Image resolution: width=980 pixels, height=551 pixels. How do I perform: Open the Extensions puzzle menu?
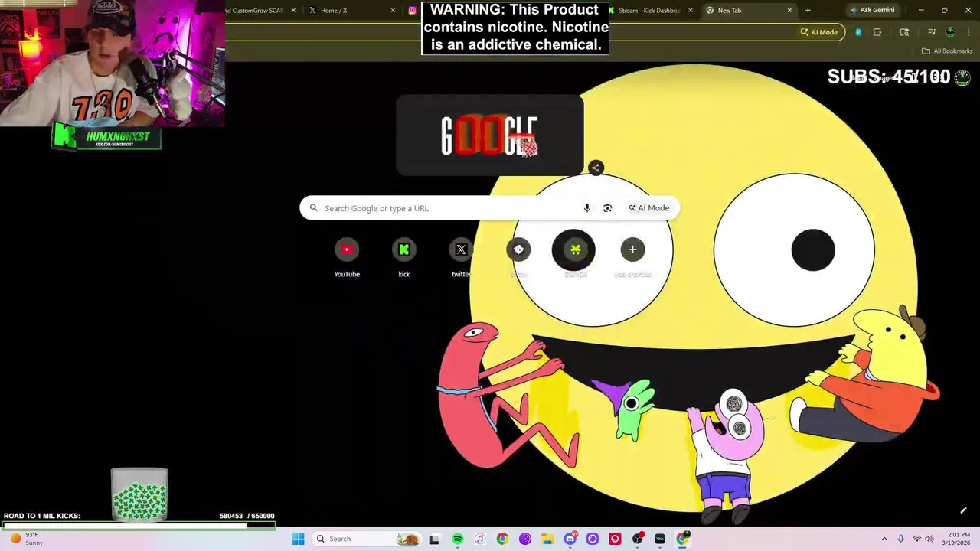pos(877,32)
